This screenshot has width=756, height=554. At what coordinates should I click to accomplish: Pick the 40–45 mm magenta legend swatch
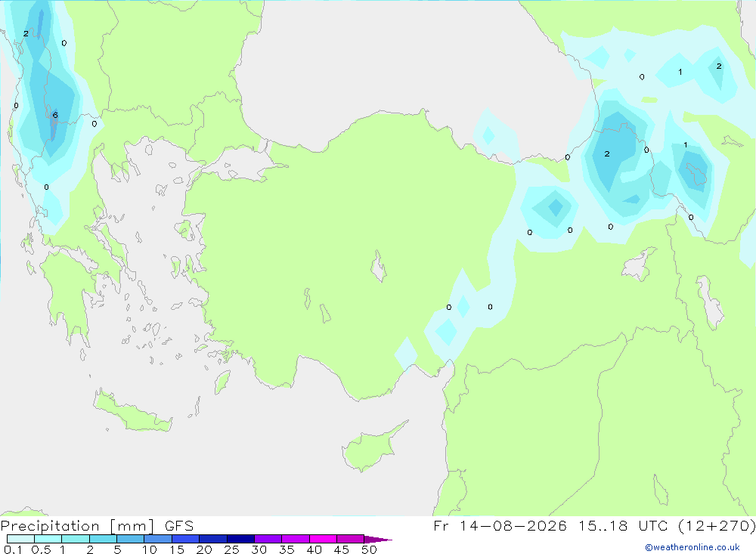click(323, 539)
